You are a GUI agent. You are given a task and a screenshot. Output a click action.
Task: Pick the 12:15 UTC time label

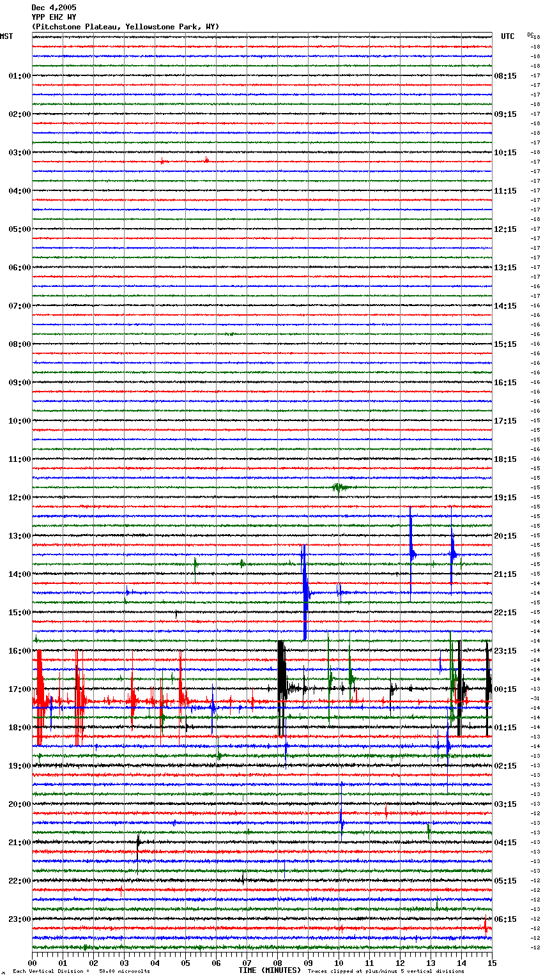coord(505,229)
